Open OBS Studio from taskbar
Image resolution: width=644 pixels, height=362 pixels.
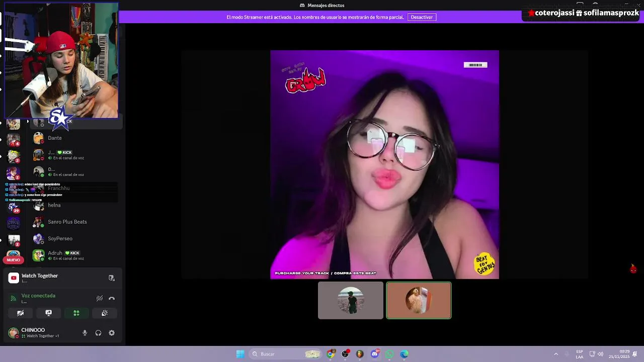coord(345,354)
